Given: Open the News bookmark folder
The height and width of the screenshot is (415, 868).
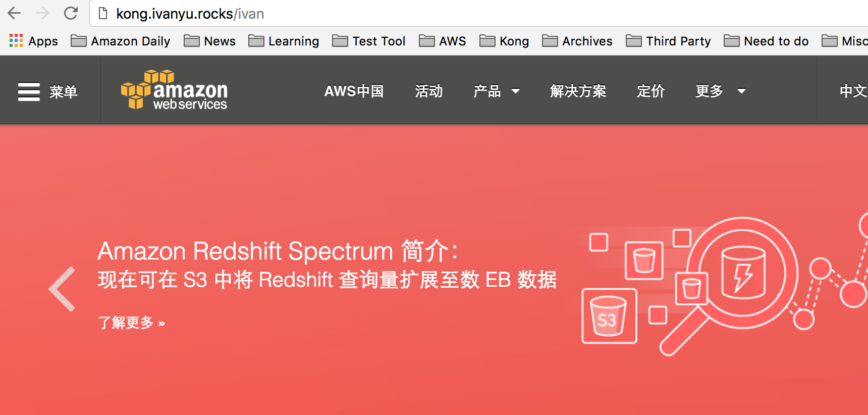Looking at the screenshot, I should click(209, 41).
